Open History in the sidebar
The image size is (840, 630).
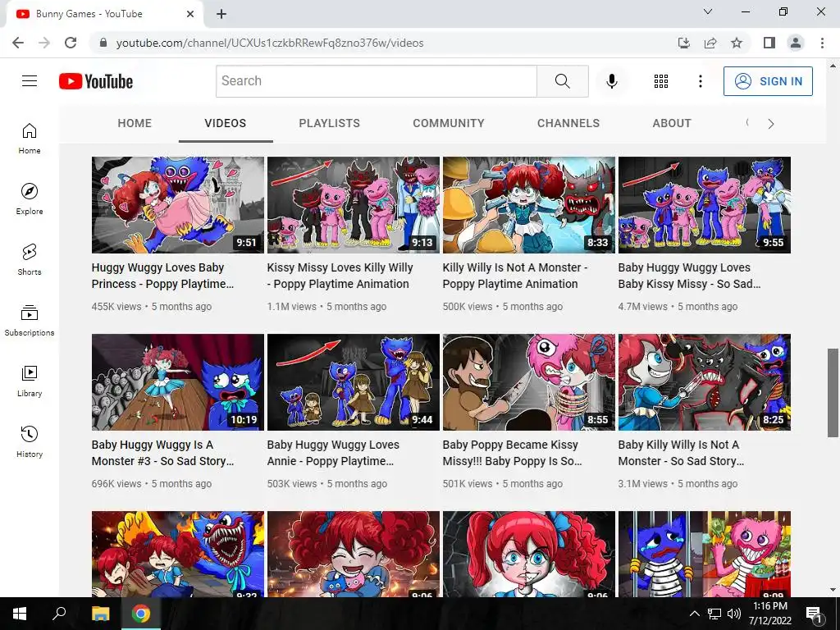30,442
